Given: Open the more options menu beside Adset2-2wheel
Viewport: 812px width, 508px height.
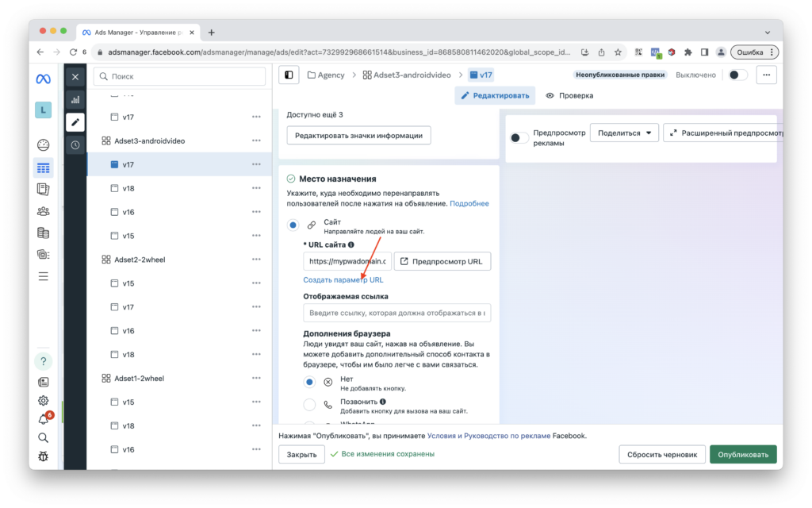Looking at the screenshot, I should (256, 259).
